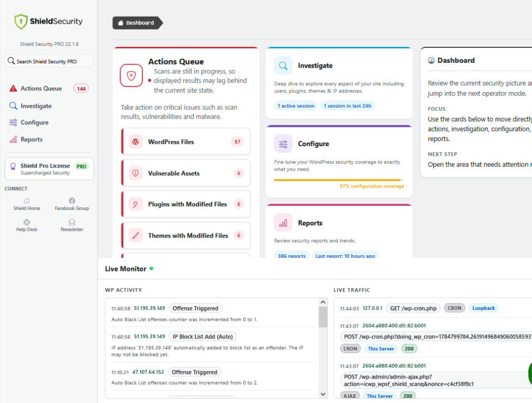This screenshot has height=403, width=532.
Task: Click the 87 count badge on WordPress Files
Action: click(x=237, y=141)
